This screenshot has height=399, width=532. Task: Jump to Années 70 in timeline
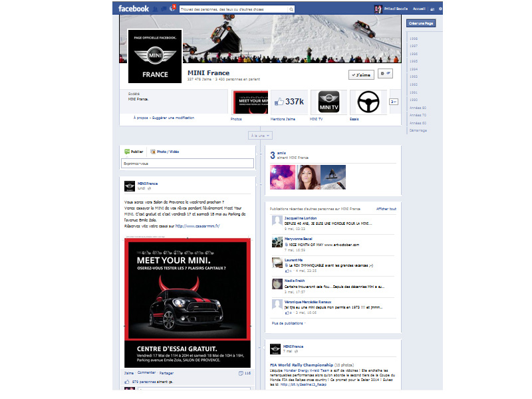(x=418, y=115)
